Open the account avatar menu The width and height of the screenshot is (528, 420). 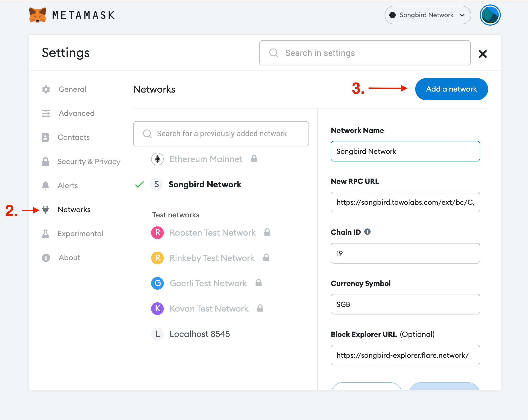(490, 15)
